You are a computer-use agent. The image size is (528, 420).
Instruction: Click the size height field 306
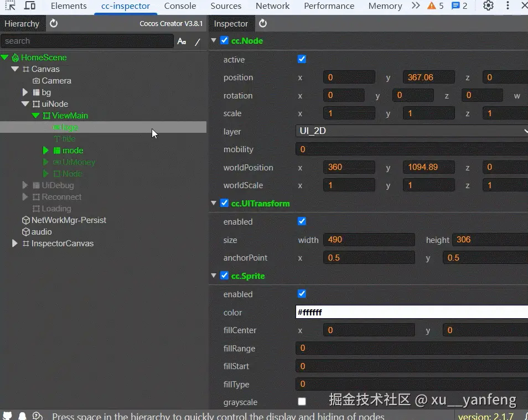coord(490,240)
